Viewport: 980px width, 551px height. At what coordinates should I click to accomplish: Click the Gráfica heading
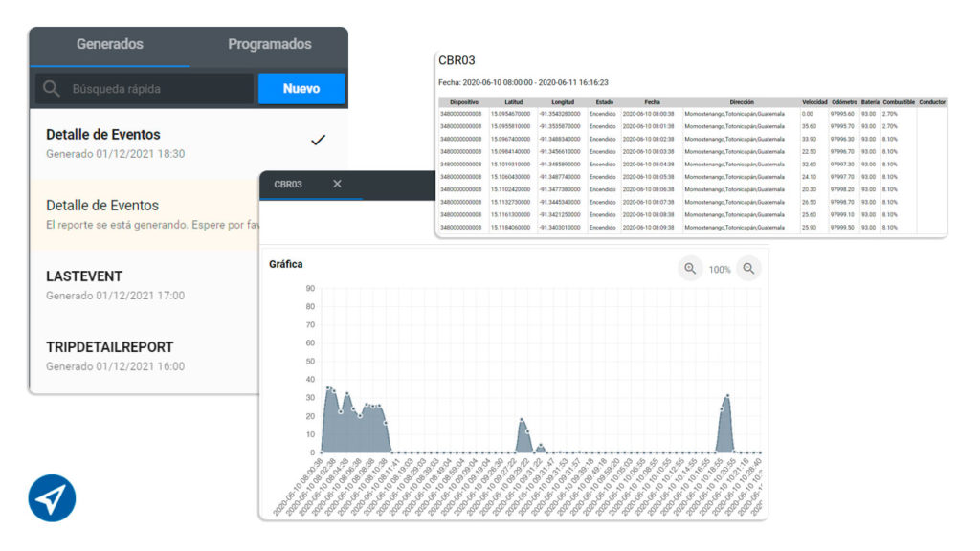[285, 264]
